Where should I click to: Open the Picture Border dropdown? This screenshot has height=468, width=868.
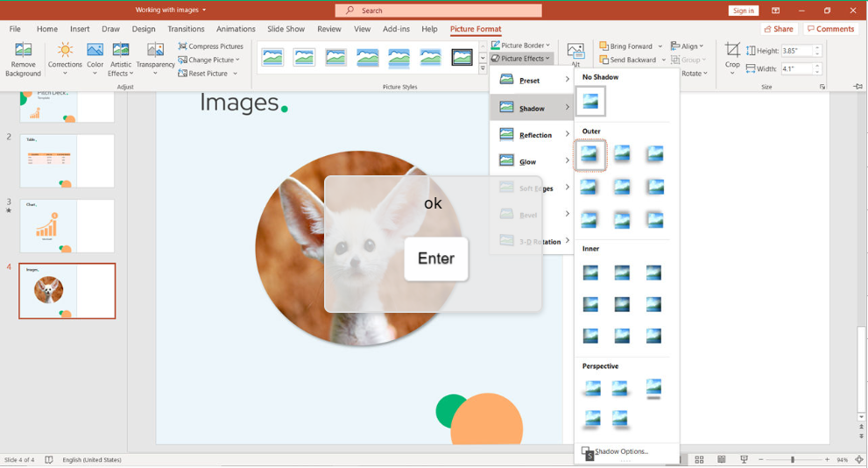pos(520,45)
